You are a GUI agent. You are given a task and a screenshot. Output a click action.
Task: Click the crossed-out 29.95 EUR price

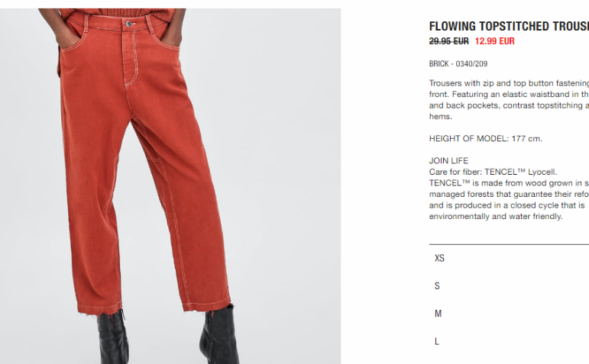(x=449, y=41)
